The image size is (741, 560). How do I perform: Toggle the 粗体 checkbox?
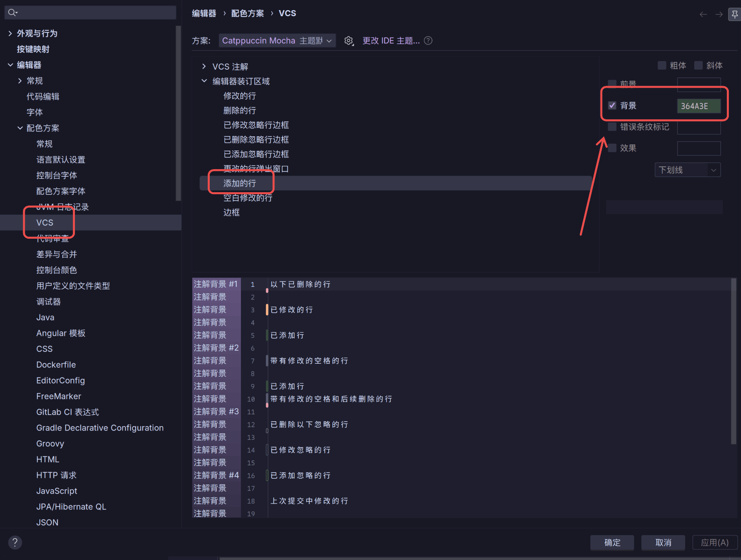click(x=662, y=66)
